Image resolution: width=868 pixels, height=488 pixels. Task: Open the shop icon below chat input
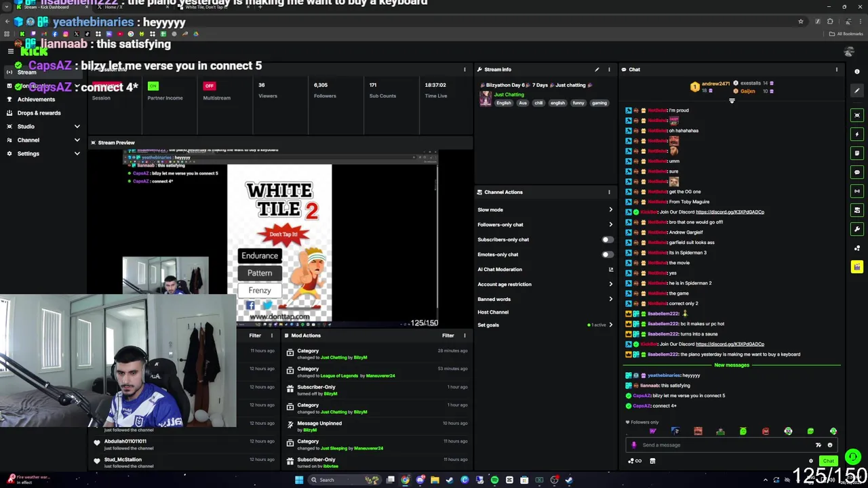tap(652, 461)
